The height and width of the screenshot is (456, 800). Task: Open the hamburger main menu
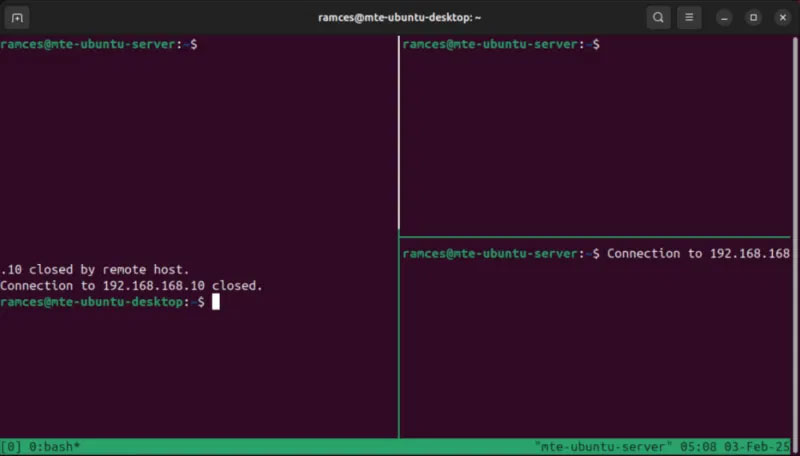point(689,18)
